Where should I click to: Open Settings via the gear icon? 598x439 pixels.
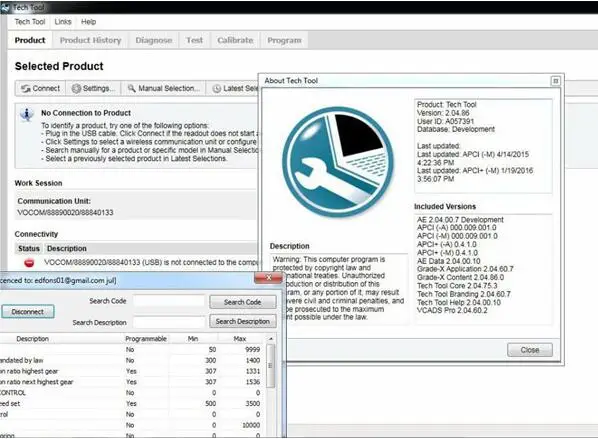click(76, 88)
